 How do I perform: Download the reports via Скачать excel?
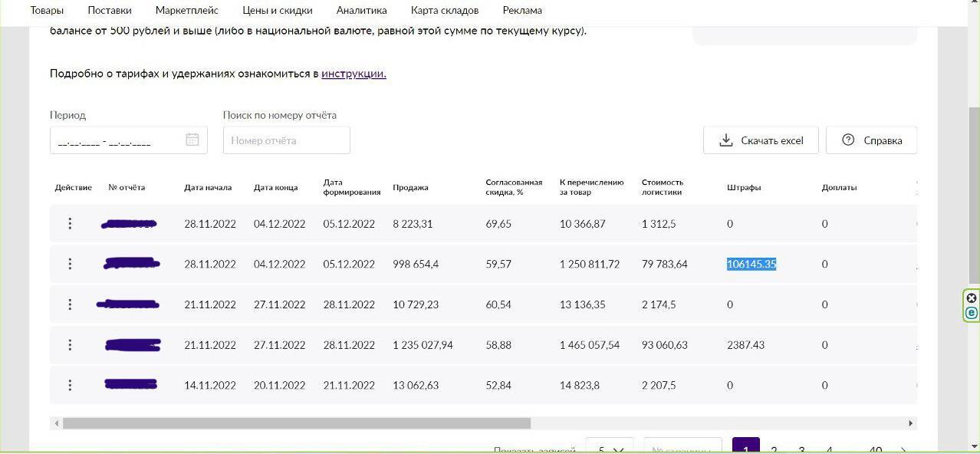[x=761, y=140]
